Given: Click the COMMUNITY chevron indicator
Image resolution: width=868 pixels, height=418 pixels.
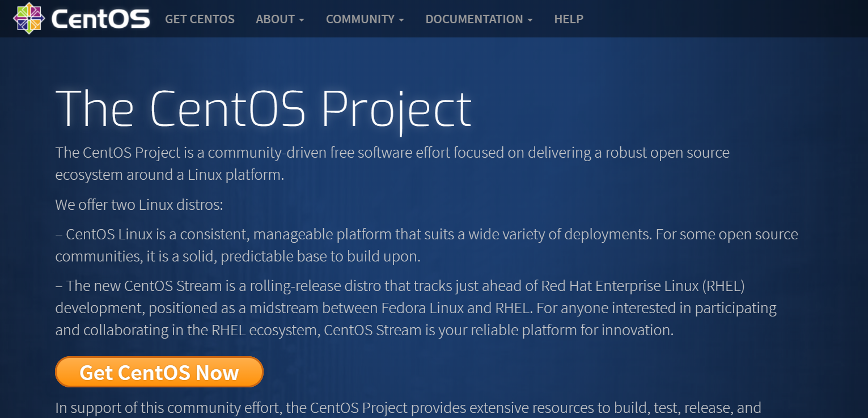Looking at the screenshot, I should point(402,20).
